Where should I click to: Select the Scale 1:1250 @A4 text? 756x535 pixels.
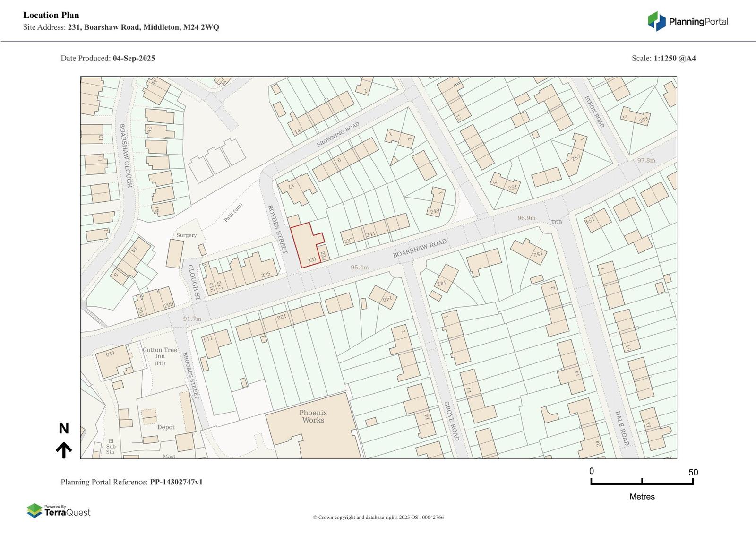pyautogui.click(x=663, y=59)
